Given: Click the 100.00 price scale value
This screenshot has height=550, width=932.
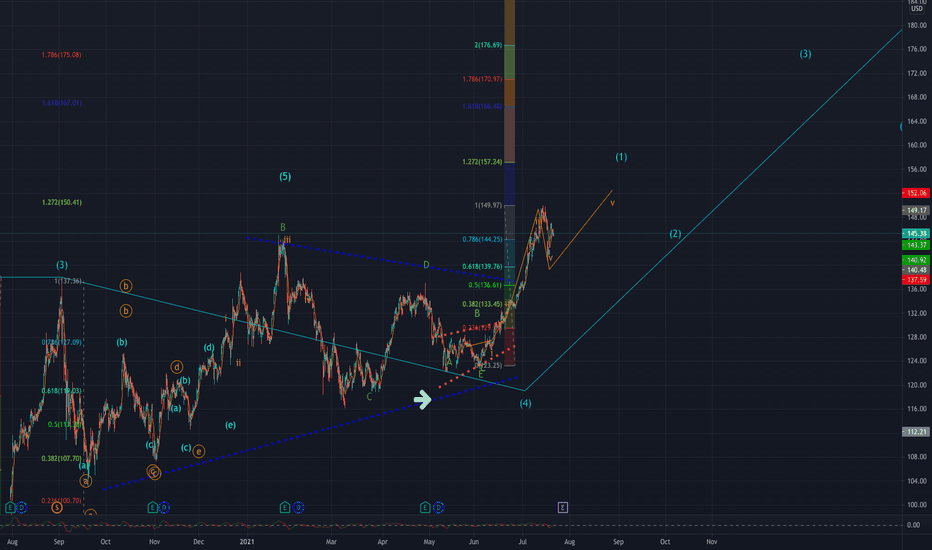Looking at the screenshot, I should [x=917, y=505].
